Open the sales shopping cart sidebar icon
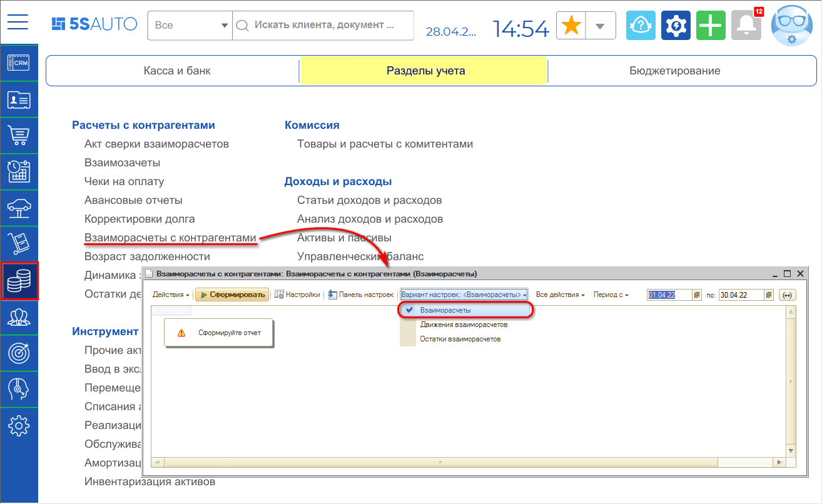 19,136
